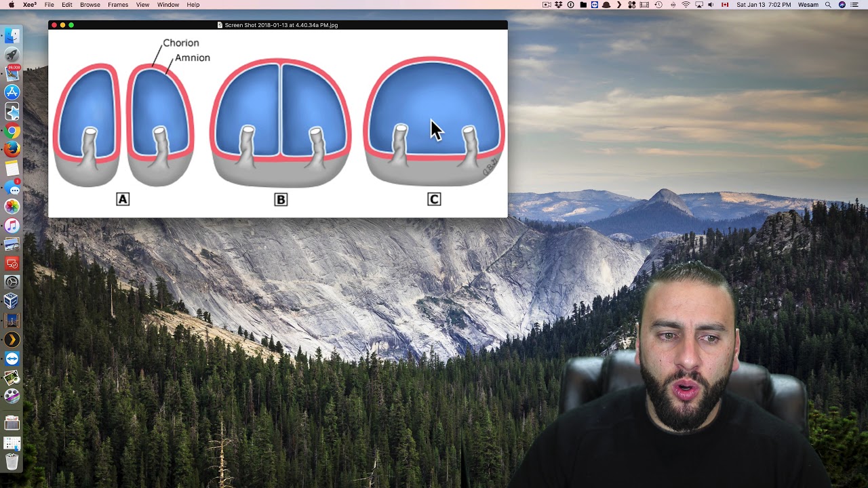
Task: Open the Wesam user menu
Action: coord(808,5)
